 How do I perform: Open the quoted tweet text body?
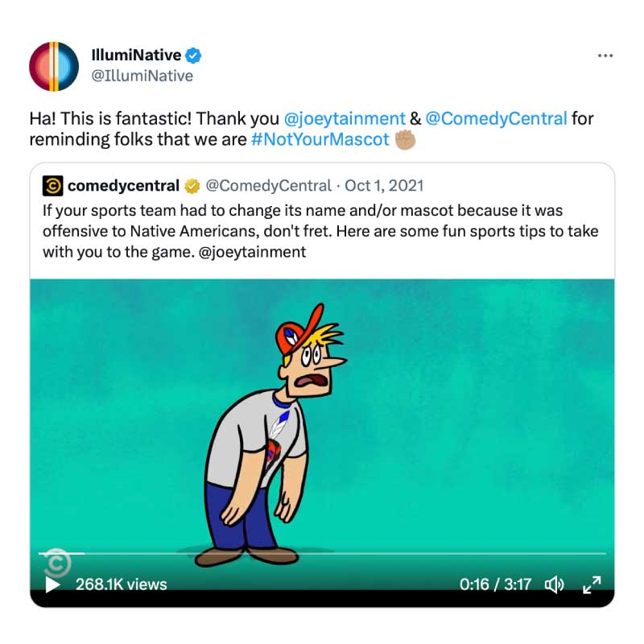[320, 231]
